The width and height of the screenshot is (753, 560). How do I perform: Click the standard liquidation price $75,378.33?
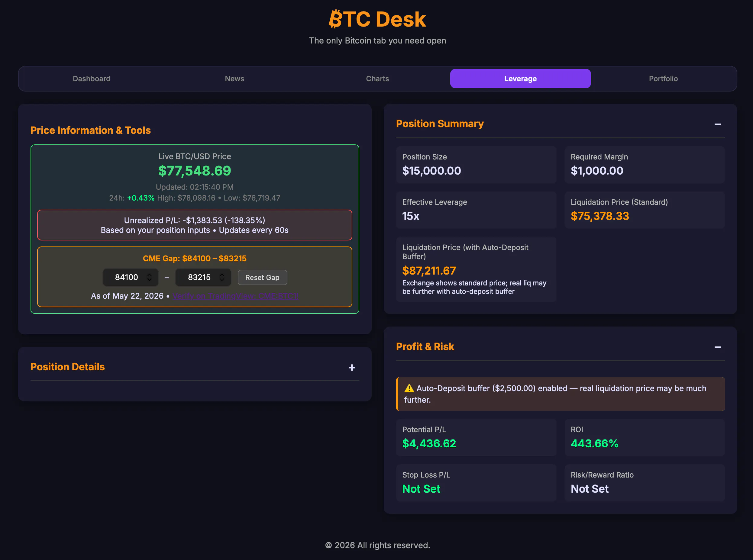tap(600, 216)
